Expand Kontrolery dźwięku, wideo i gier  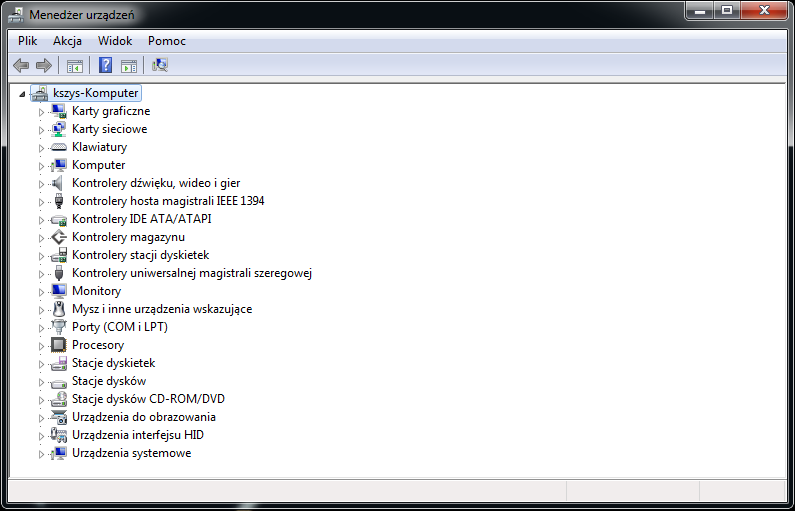click(42, 184)
